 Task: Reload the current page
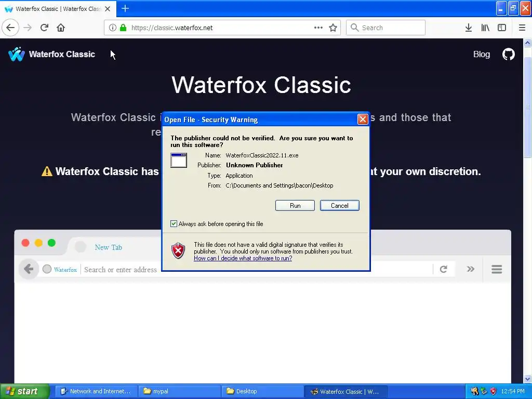(44, 28)
